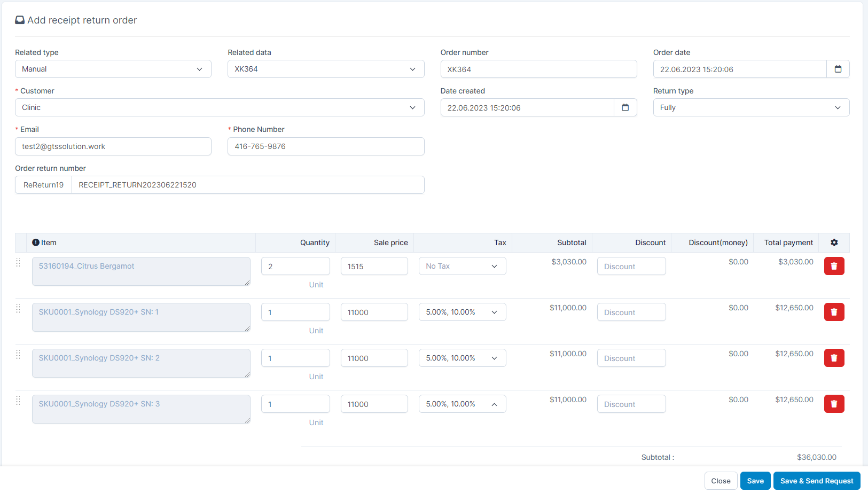This screenshot has width=868, height=493.
Task: Click the Save button
Action: pos(755,481)
